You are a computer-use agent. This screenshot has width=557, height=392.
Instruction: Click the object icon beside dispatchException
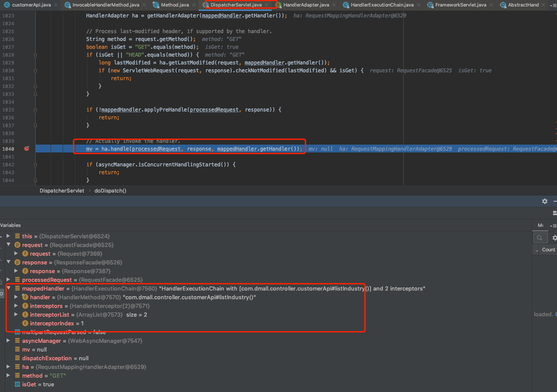(17, 358)
